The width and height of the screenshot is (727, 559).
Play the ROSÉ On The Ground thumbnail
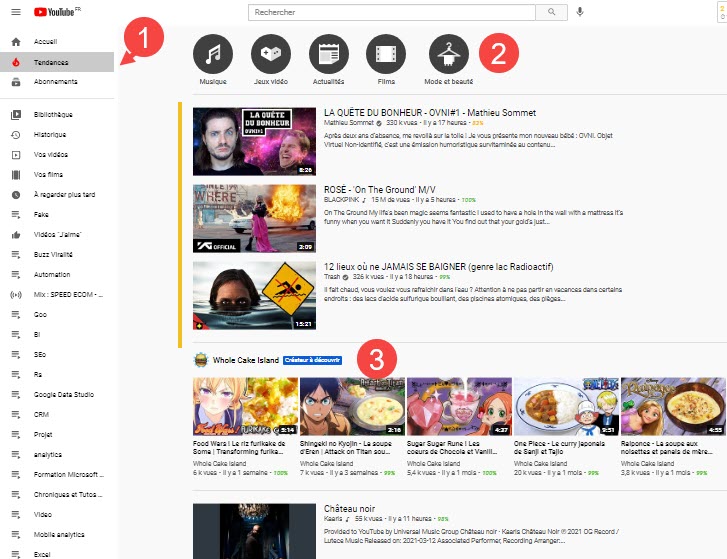coord(254,218)
